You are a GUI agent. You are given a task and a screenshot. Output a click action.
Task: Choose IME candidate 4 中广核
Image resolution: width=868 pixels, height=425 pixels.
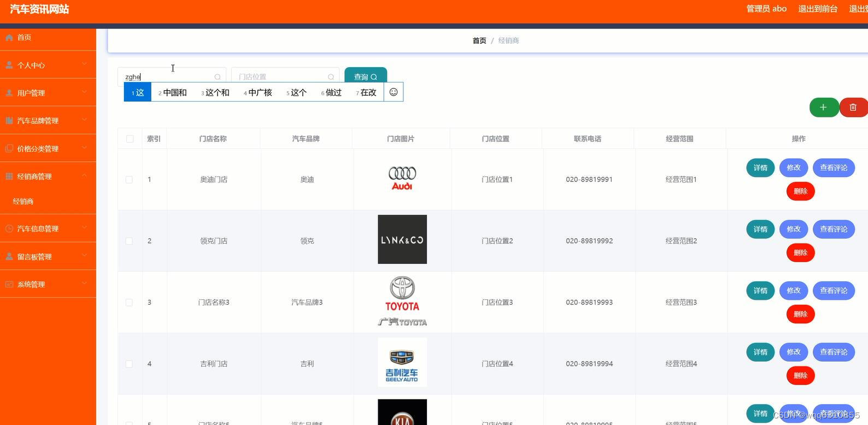coord(258,92)
